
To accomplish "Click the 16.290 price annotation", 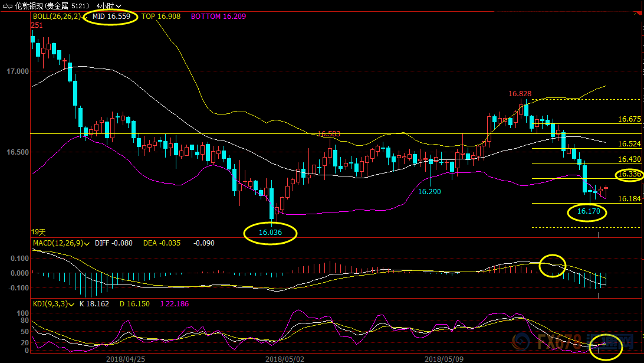I will pyautogui.click(x=430, y=192).
